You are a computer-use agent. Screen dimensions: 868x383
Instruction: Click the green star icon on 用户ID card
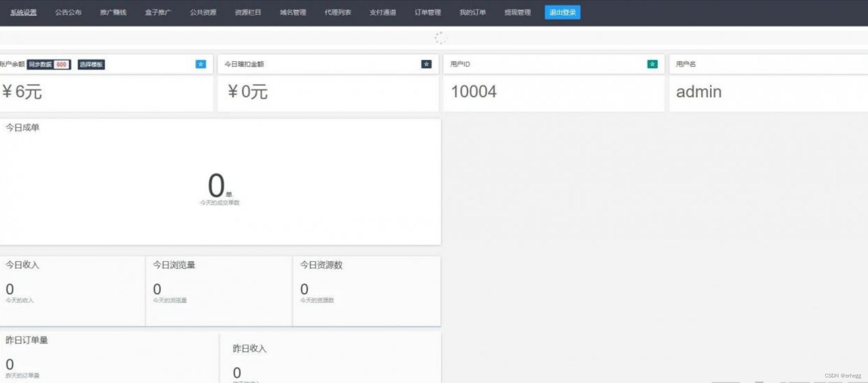coord(652,64)
